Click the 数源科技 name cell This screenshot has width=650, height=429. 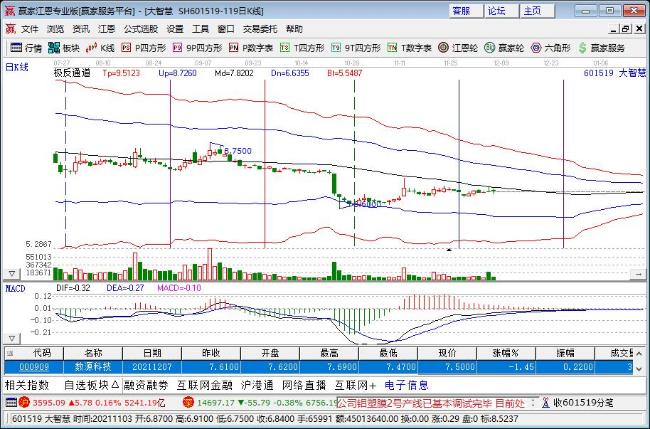93,367
